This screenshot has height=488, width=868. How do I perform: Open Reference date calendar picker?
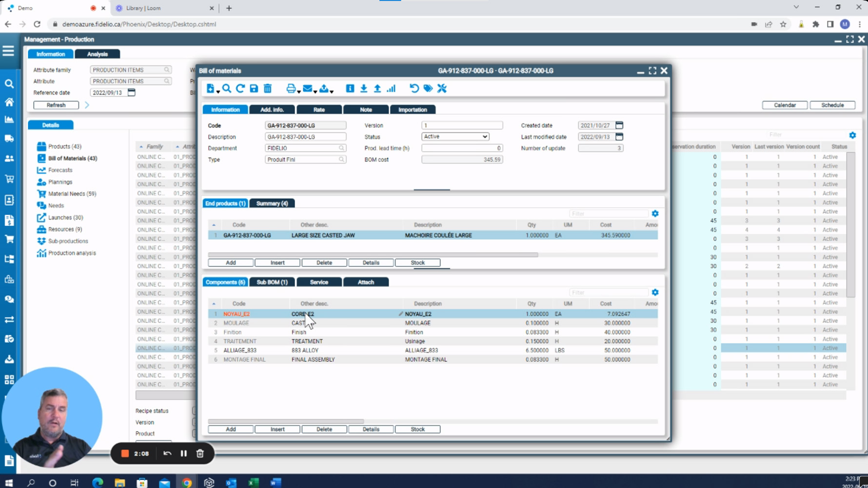tap(131, 92)
